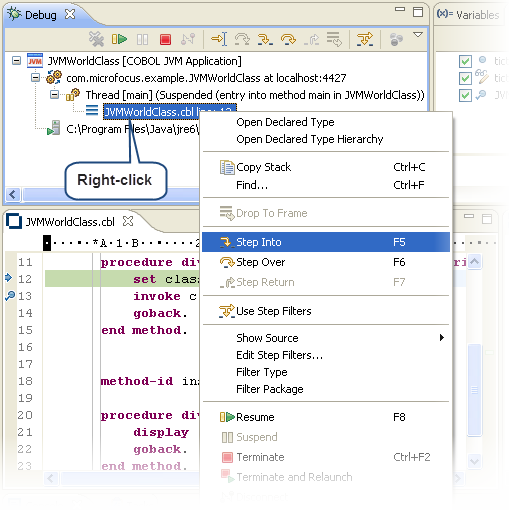Switch to the Variables tab
Image resolution: width=510 pixels, height=512 pixels.
[x=468, y=15]
